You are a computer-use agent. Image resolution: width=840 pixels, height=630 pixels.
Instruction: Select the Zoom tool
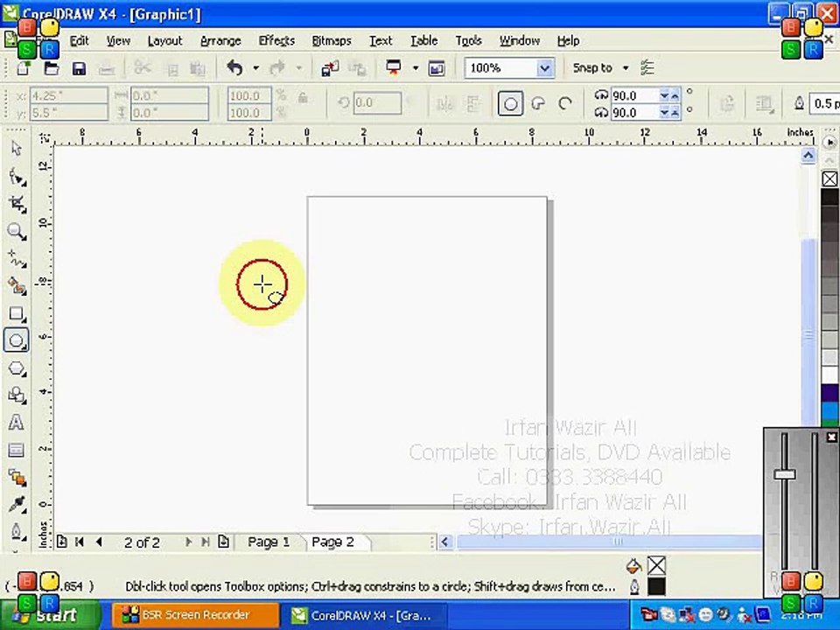point(17,231)
